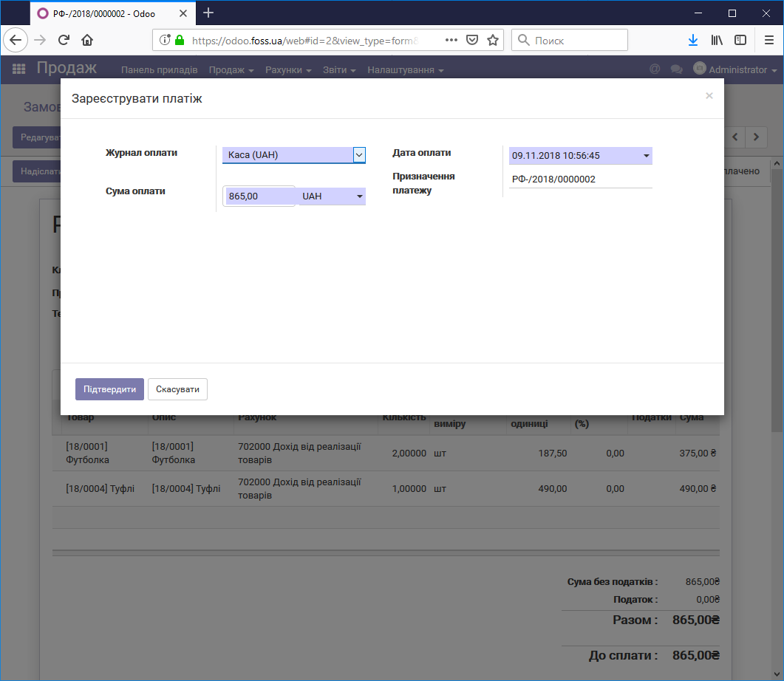
Task: Open Журнал оплати dropdown Каса (UAH)
Action: (x=294, y=155)
